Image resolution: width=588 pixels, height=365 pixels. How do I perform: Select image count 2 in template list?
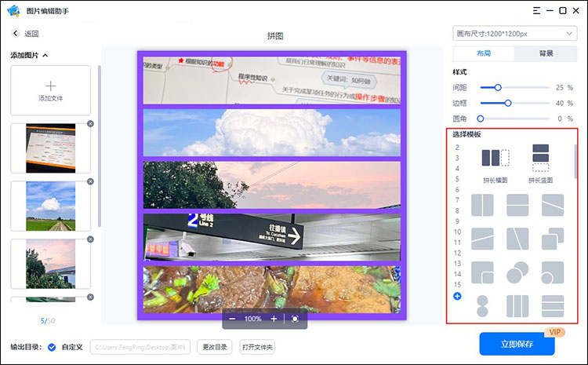pos(457,148)
